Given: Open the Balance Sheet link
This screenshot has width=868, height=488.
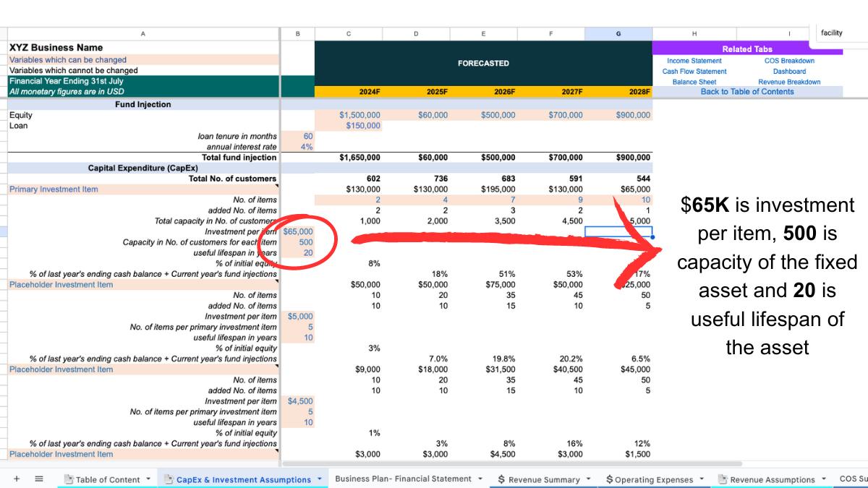Looking at the screenshot, I should pyautogui.click(x=694, y=82).
